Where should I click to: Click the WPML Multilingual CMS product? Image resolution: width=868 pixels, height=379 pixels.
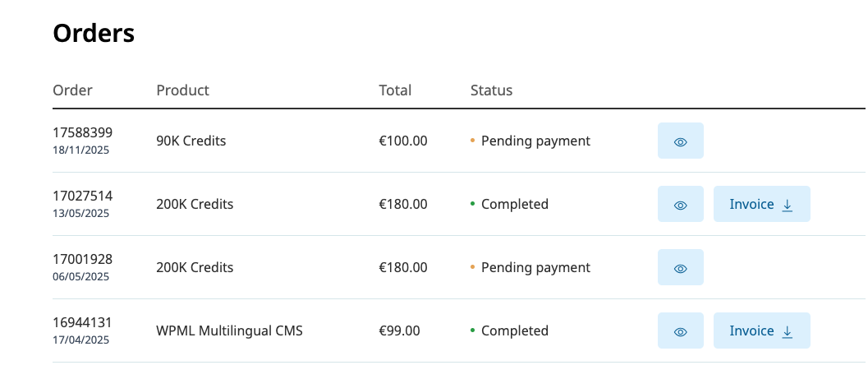(229, 331)
